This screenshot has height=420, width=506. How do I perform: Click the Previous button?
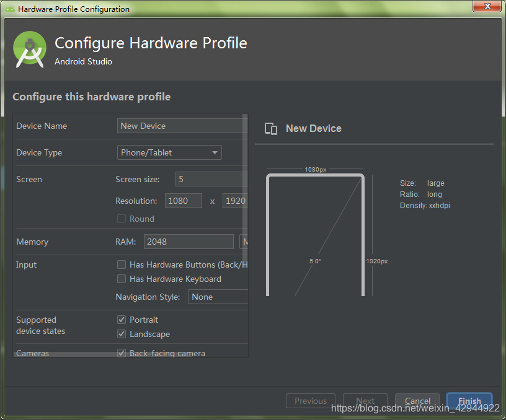(x=311, y=401)
